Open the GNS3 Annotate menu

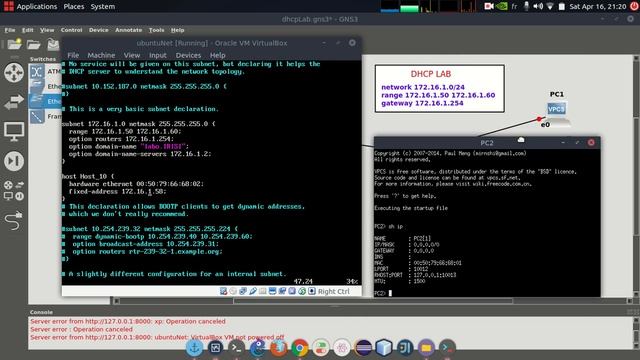point(129,30)
